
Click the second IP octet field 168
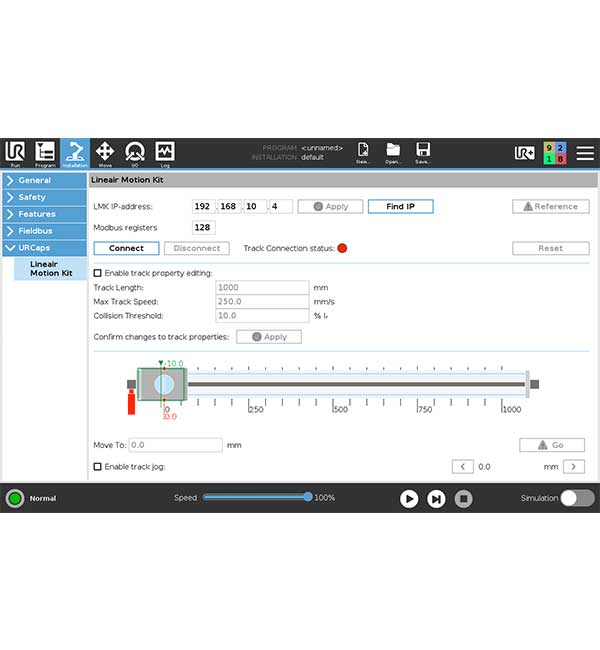point(229,206)
